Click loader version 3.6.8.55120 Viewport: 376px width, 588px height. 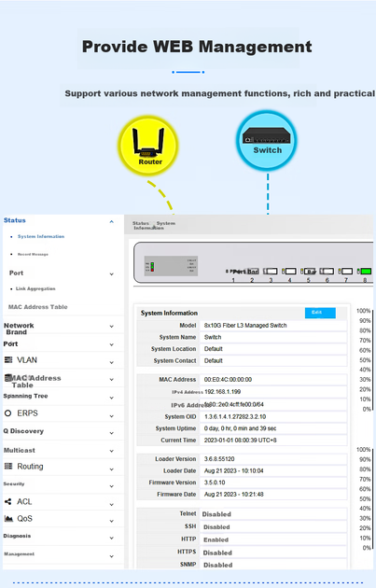point(219,459)
